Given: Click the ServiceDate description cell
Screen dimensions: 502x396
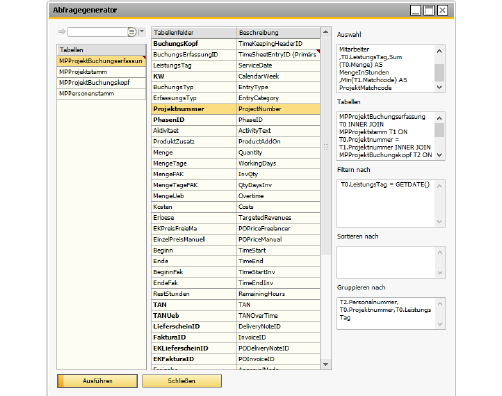Looking at the screenshot, I should (278, 66).
